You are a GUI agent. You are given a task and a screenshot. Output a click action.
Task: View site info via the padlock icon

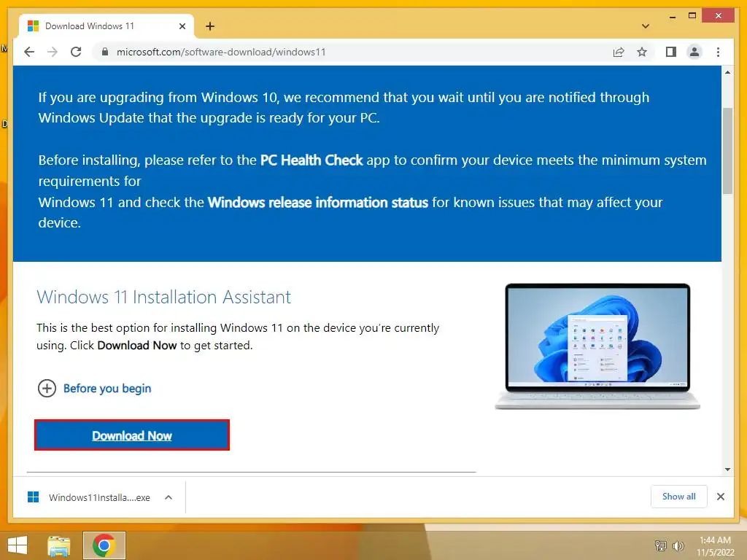(x=105, y=52)
